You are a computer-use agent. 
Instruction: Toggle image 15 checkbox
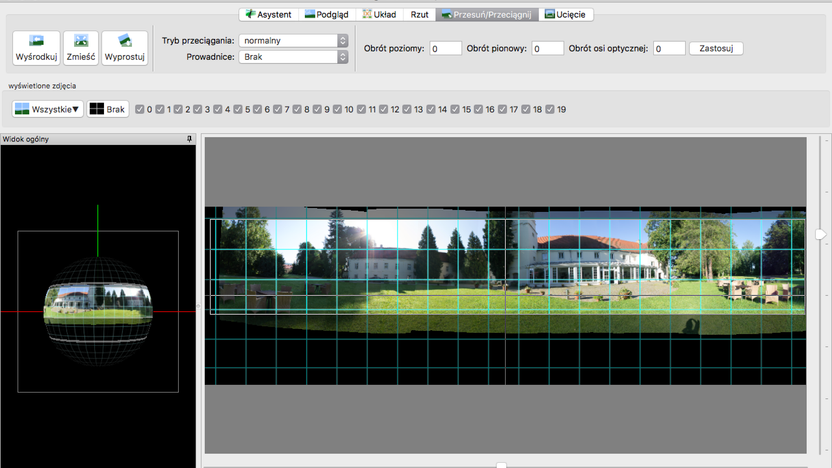click(455, 109)
